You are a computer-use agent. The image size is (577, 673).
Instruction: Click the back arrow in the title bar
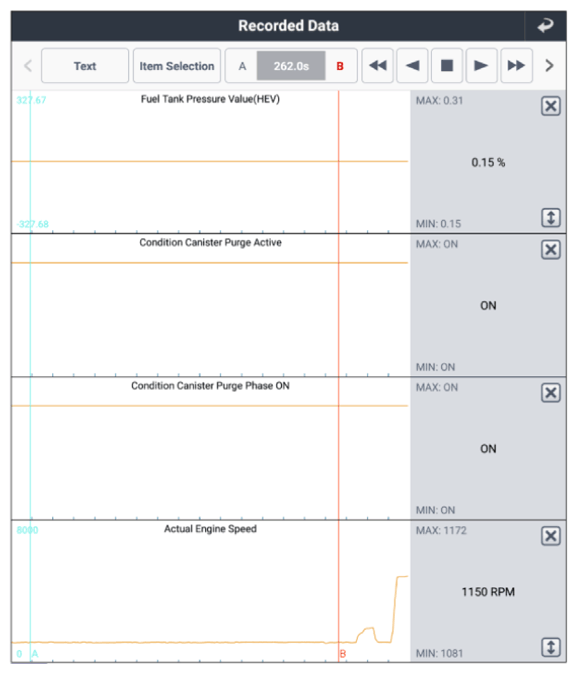(x=545, y=26)
